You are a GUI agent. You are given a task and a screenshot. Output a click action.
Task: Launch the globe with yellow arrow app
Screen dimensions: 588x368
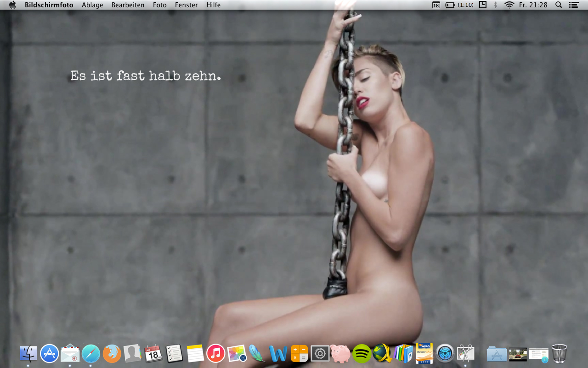tap(383, 353)
